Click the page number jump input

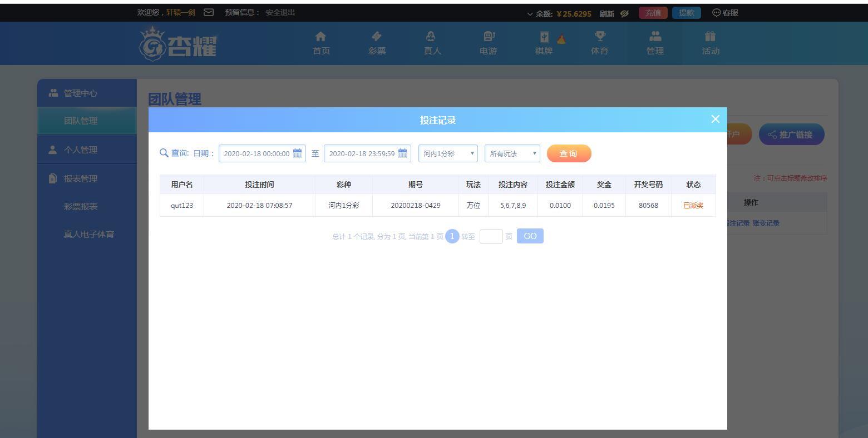point(491,236)
